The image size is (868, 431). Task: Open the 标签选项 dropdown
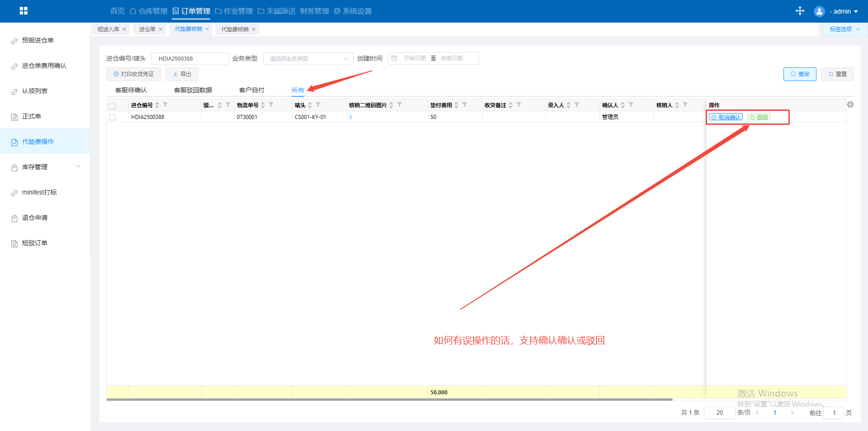pos(844,29)
